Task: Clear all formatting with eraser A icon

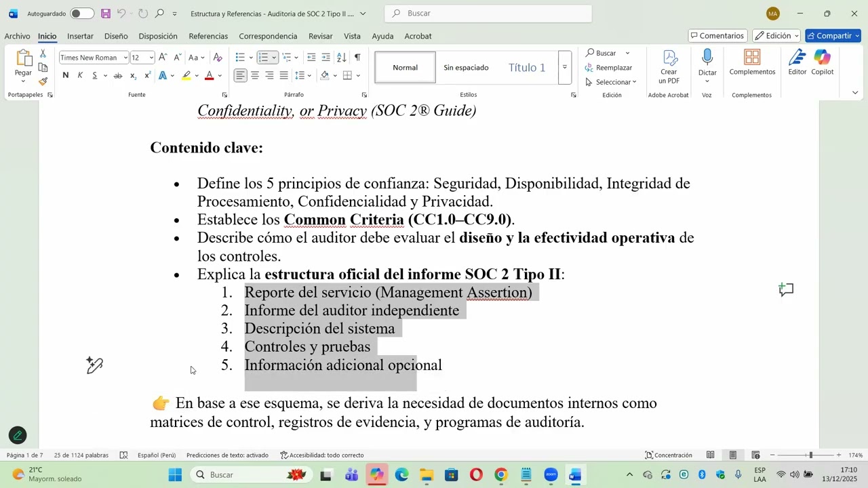Action: 218,58
